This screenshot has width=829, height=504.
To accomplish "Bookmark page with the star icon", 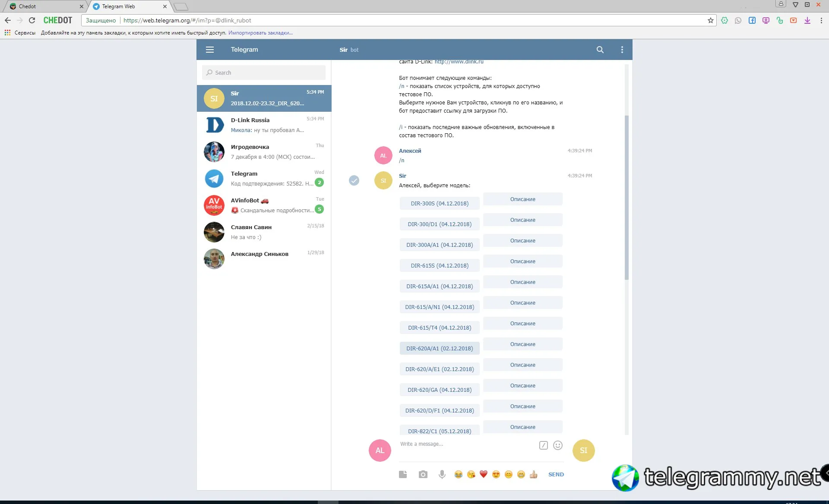I will click(710, 20).
